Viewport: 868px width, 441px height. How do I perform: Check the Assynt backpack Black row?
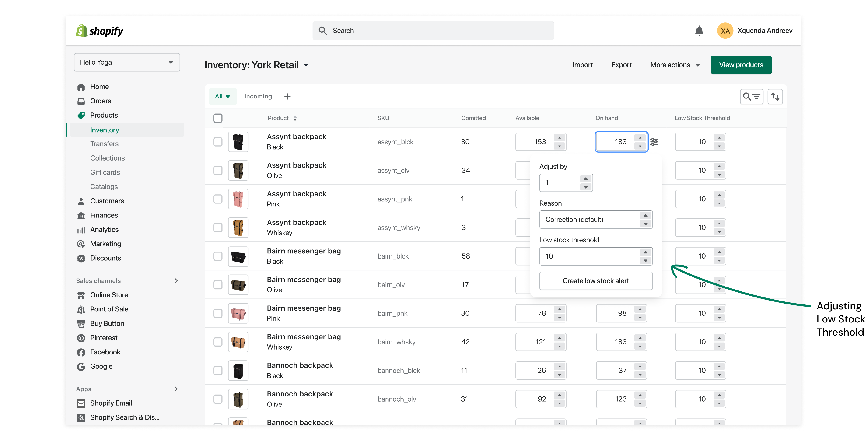(218, 142)
